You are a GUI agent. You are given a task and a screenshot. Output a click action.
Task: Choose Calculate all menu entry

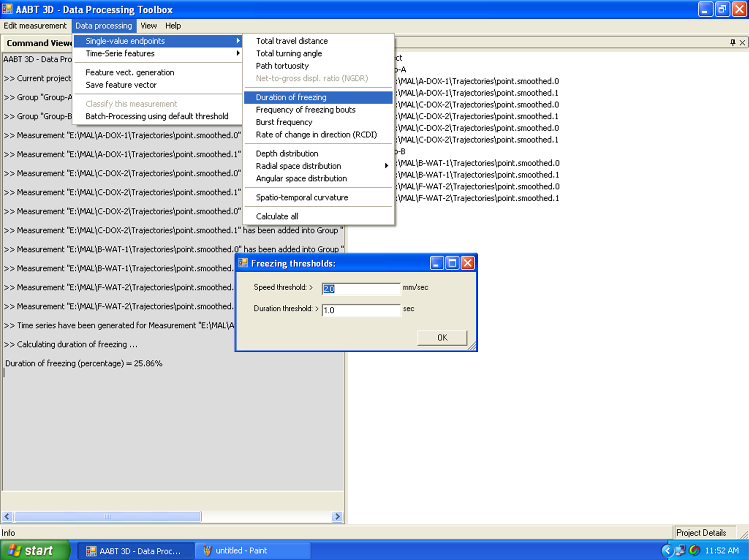coord(277,216)
